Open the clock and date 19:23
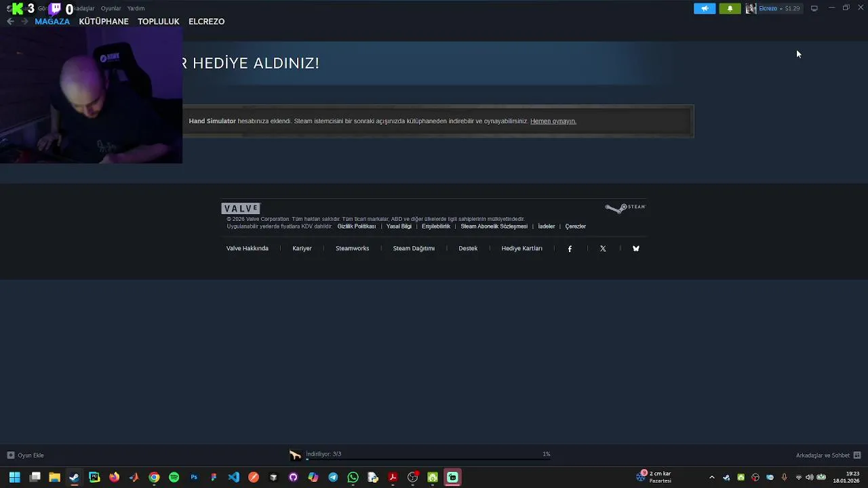868x488 pixels. tap(846, 477)
